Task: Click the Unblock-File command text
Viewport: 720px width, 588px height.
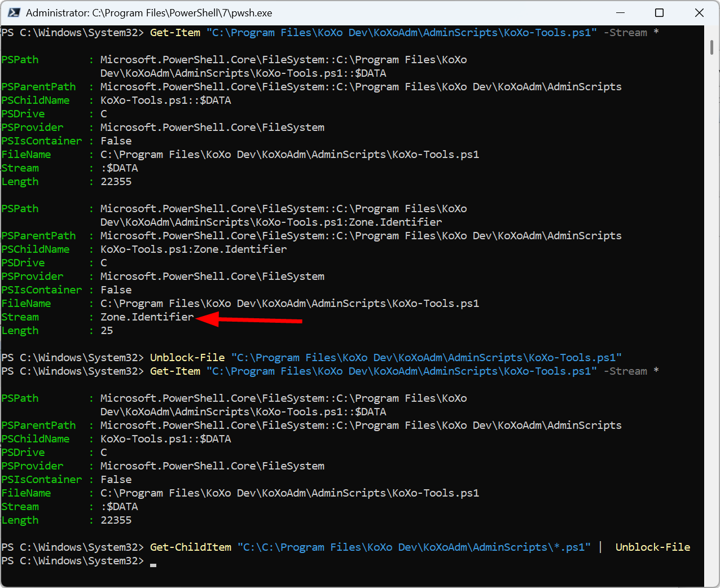Action: point(187,357)
